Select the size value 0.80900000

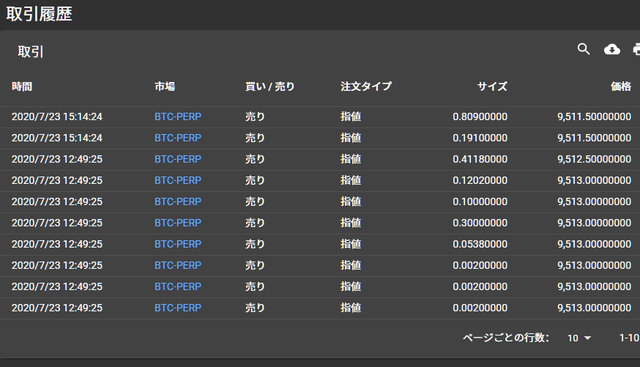(x=480, y=117)
